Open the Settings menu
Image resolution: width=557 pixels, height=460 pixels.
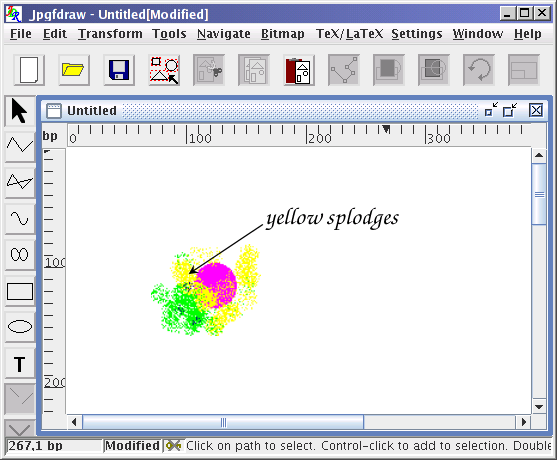click(417, 34)
